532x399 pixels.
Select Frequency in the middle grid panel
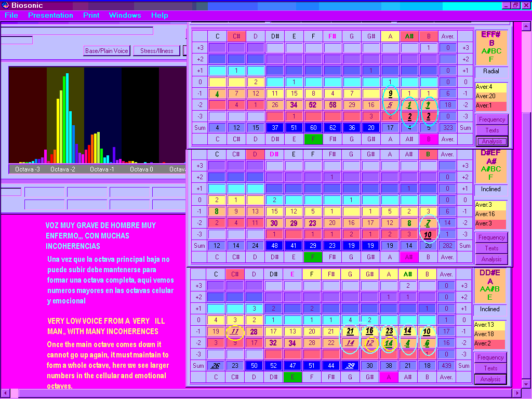coord(491,237)
